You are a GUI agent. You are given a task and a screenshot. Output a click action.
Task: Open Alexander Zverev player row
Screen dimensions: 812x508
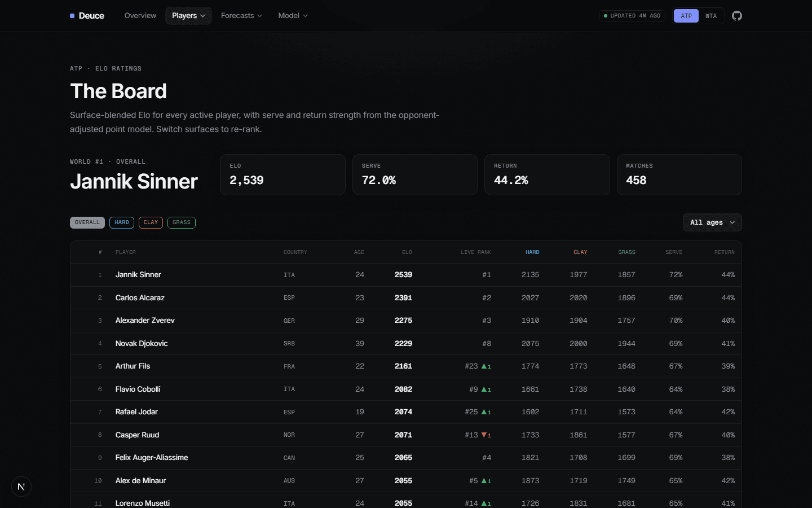point(406,321)
